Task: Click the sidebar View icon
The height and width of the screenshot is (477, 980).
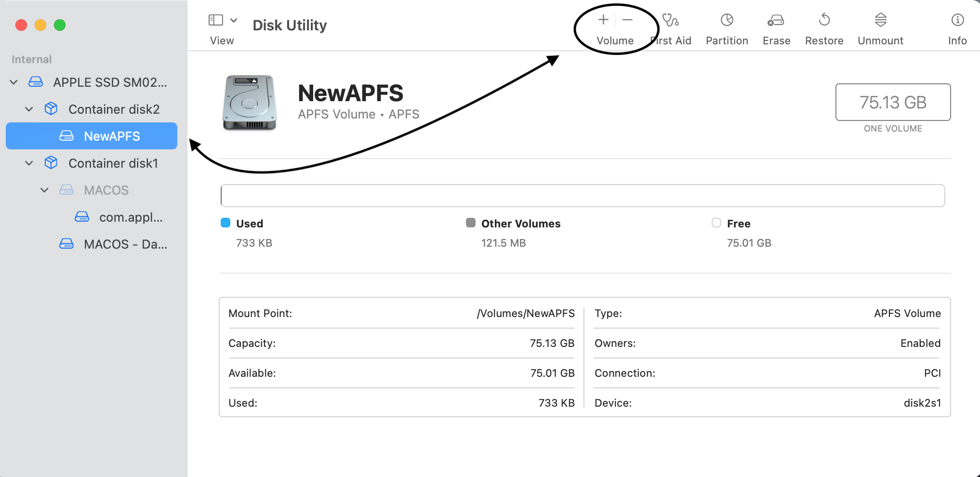Action: pos(215,19)
